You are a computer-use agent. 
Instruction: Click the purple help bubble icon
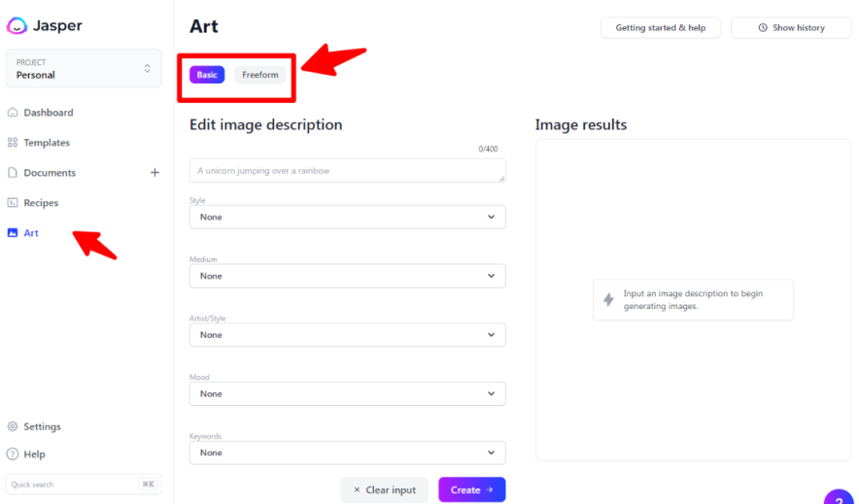coord(839,496)
